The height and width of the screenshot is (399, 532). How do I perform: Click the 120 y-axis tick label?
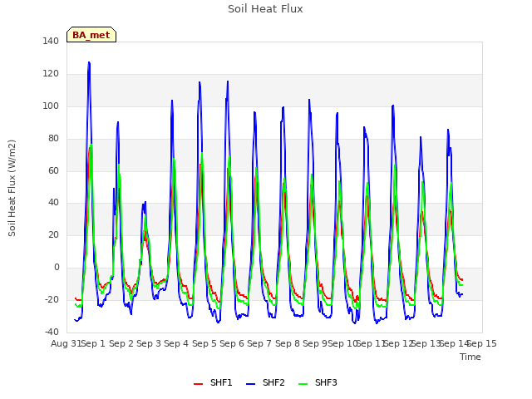(x=51, y=74)
